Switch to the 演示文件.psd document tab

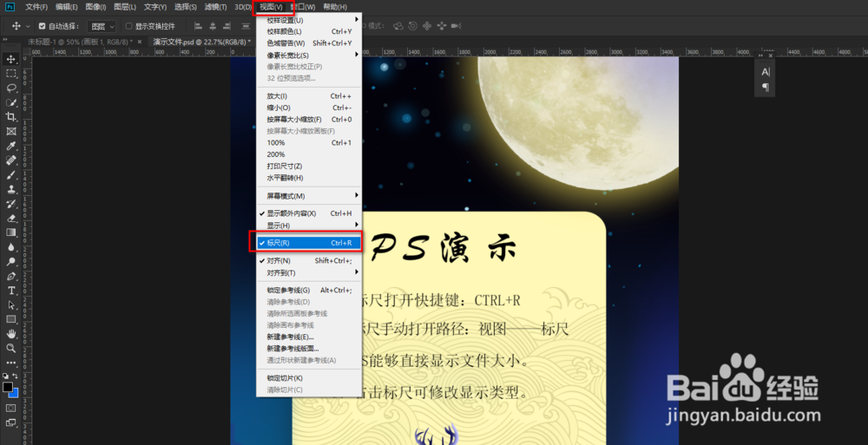tap(202, 42)
